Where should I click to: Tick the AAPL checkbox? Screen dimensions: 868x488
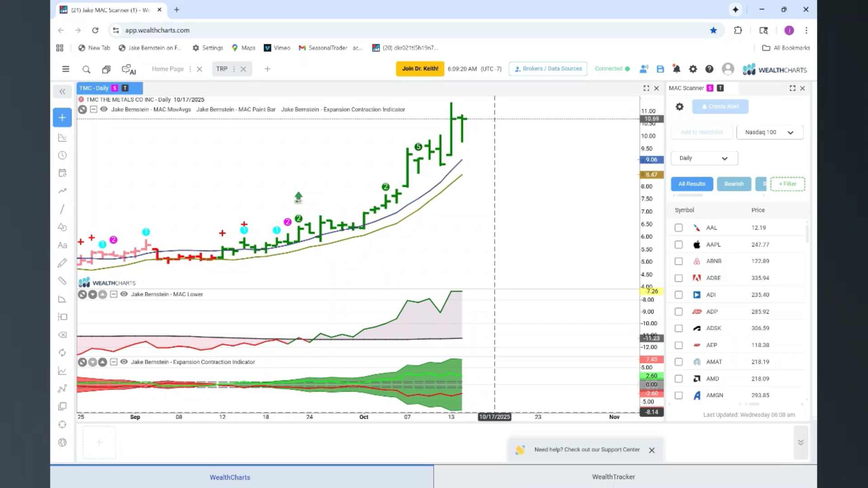coord(679,244)
